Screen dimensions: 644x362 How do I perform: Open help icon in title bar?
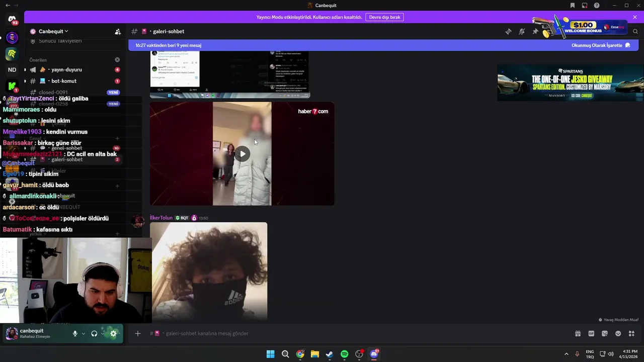point(597,5)
